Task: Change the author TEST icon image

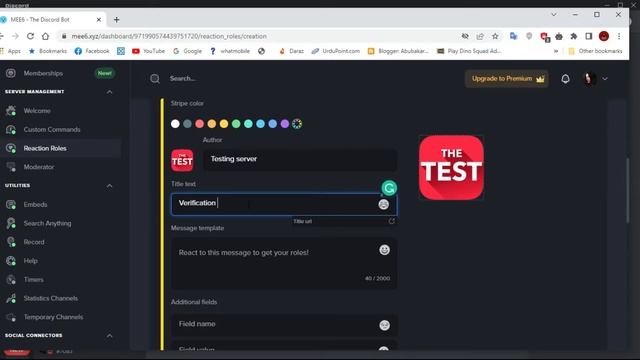Action: (182, 160)
